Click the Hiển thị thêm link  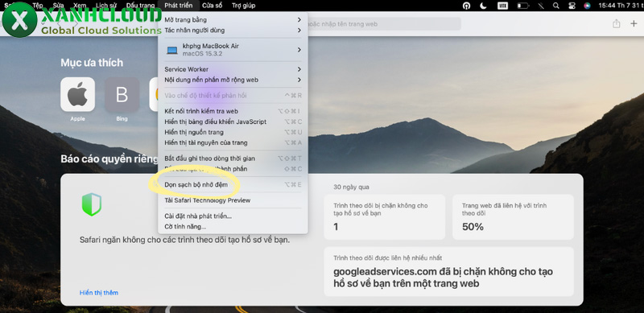pyautogui.click(x=99, y=292)
